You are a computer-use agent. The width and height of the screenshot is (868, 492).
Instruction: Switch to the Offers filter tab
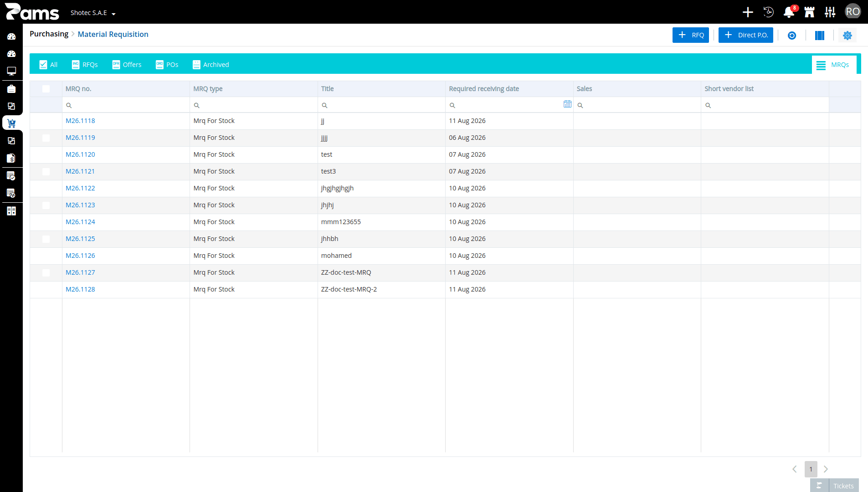coord(127,65)
